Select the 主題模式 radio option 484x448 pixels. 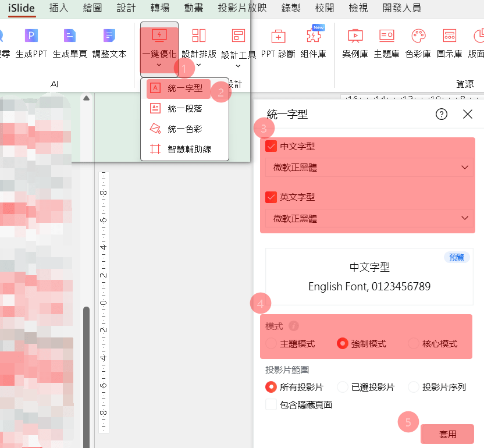tap(271, 344)
